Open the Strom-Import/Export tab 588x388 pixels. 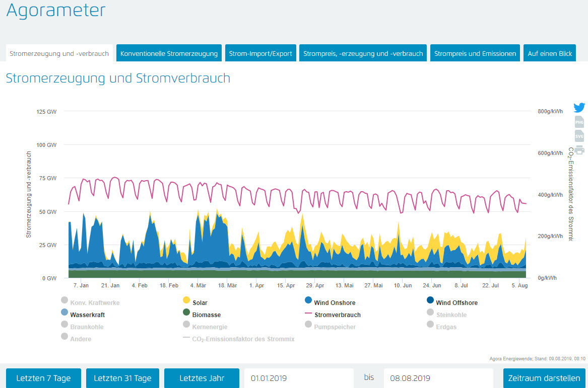tap(260, 53)
